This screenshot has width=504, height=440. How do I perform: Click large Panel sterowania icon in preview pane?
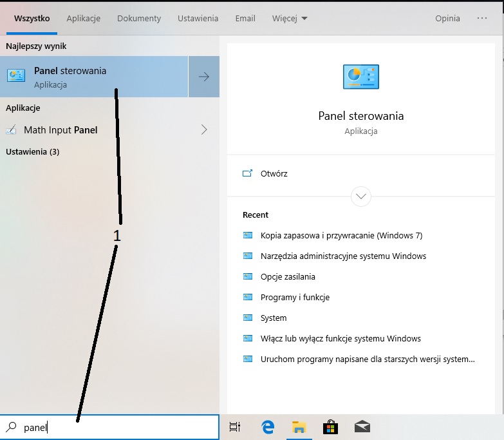point(361,77)
